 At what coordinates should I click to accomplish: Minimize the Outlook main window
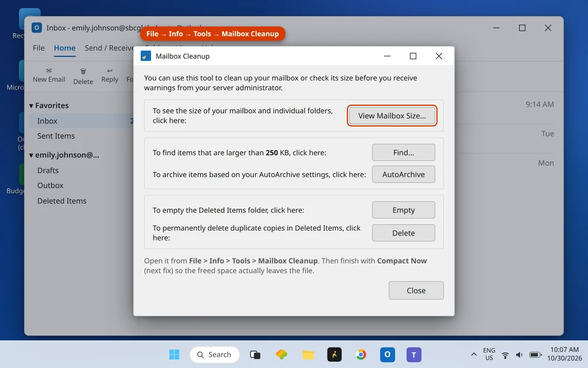[496, 28]
